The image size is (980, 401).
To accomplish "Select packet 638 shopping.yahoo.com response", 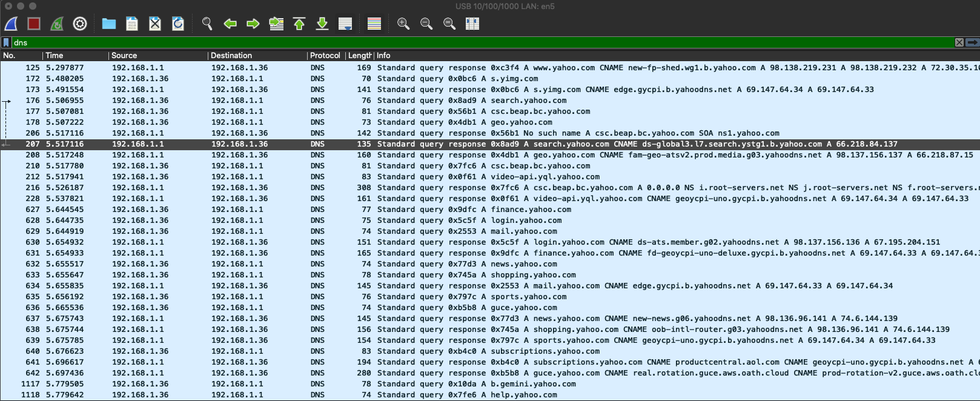I will pos(490,330).
